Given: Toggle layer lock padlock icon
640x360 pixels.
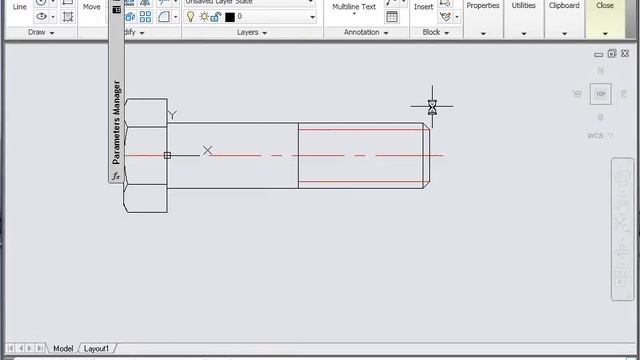Looking at the screenshot, I should pos(216,17).
